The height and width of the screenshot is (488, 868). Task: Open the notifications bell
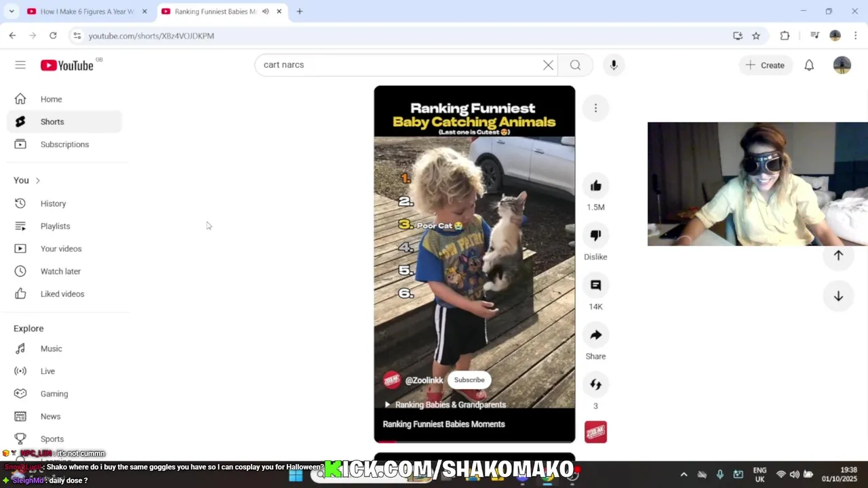[x=809, y=65]
